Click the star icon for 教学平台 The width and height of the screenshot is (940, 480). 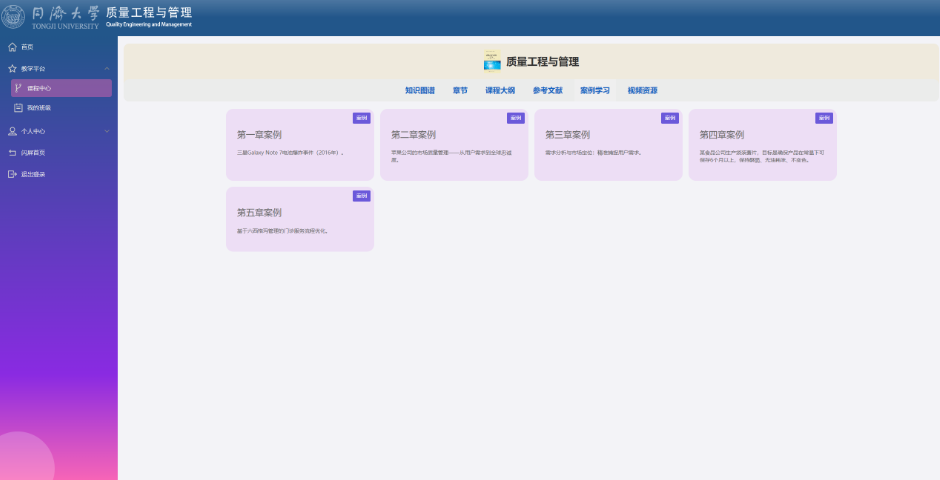point(12,68)
